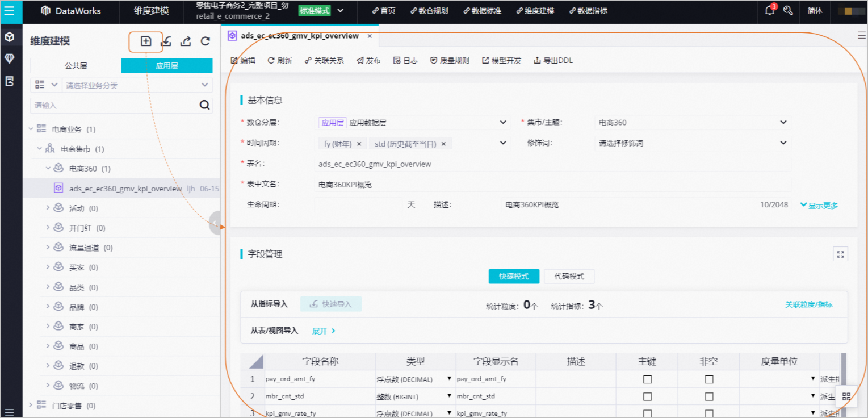The height and width of the screenshot is (418, 868).
Task: Open 修饰词 dropdown
Action: (693, 143)
